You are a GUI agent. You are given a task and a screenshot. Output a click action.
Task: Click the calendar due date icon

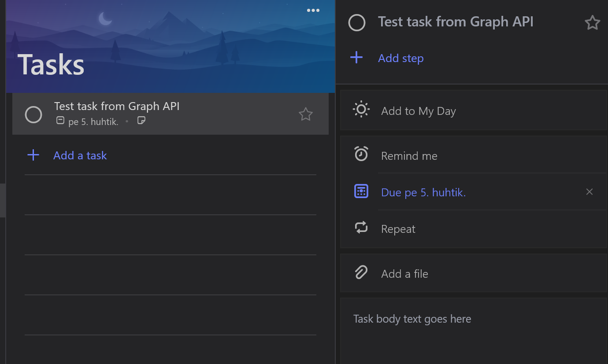point(361,191)
